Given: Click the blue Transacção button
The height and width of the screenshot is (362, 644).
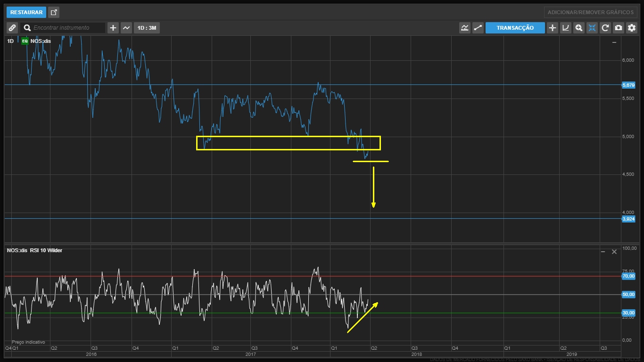Looking at the screenshot, I should 515,28.
